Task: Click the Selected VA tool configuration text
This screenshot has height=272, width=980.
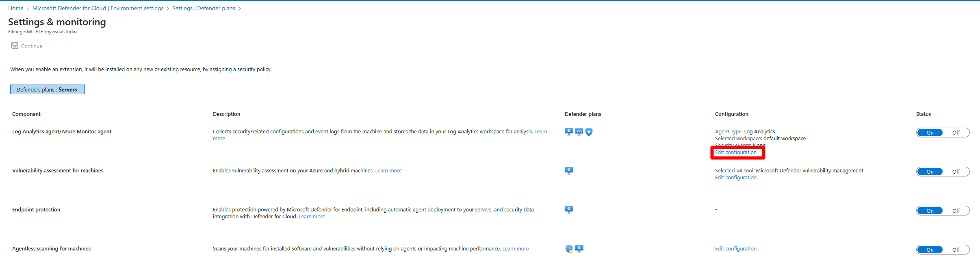Action: pyautogui.click(x=789, y=171)
